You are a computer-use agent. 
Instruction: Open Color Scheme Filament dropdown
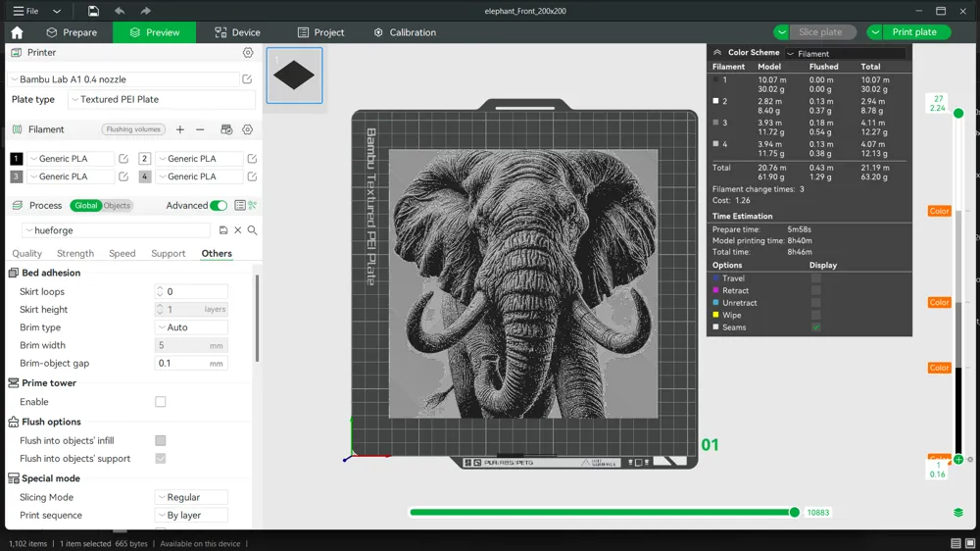(x=846, y=54)
